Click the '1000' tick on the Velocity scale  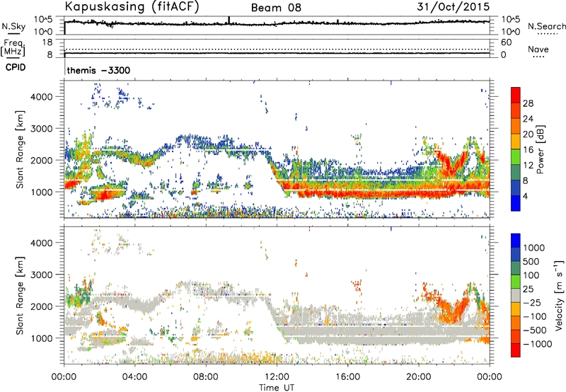[x=534, y=248]
